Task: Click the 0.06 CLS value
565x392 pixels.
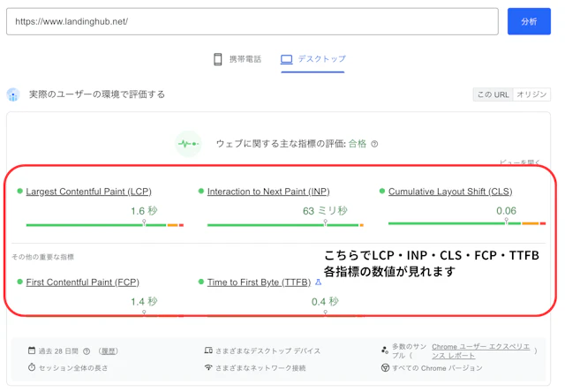Action: click(x=506, y=210)
